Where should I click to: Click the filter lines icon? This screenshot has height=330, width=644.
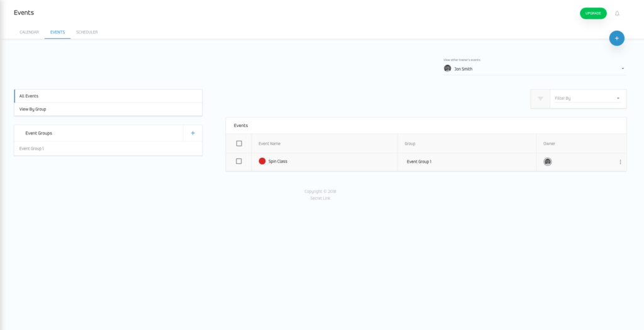click(x=540, y=99)
